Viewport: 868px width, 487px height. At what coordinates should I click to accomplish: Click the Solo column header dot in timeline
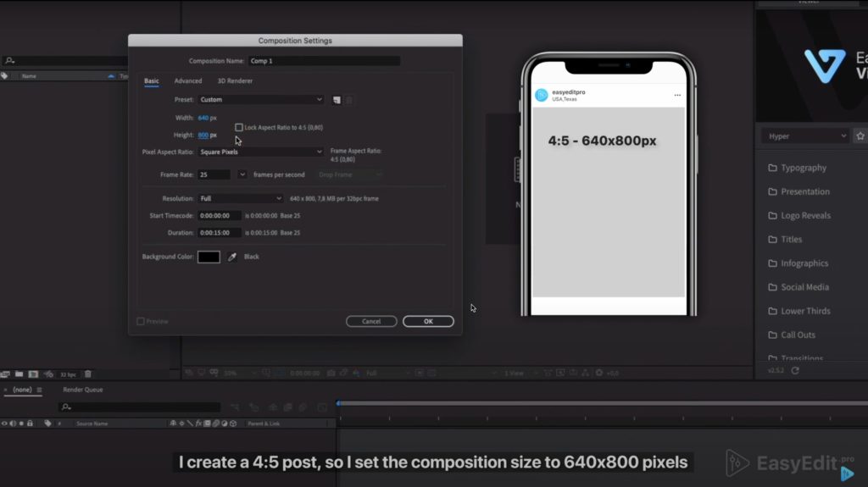point(21,423)
